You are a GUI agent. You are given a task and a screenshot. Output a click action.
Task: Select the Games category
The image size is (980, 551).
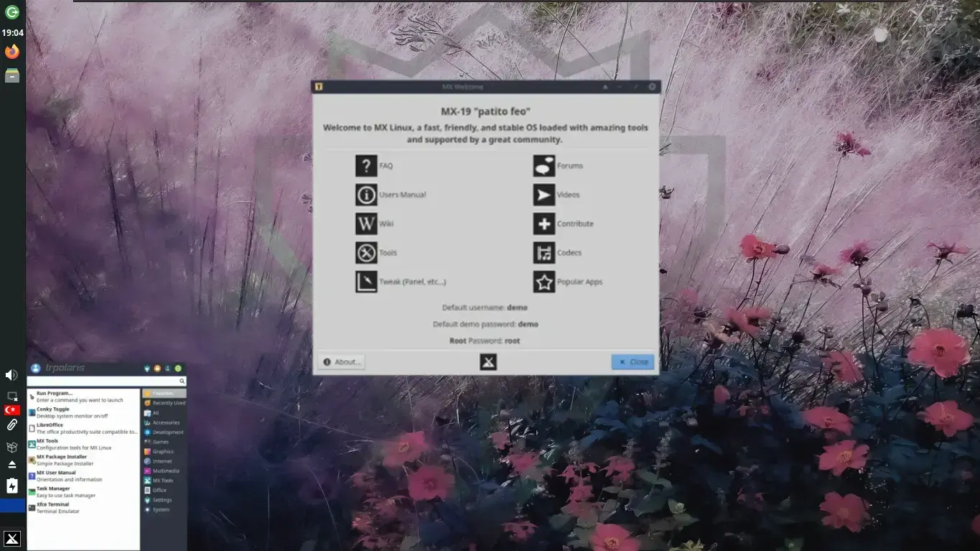coord(164,442)
